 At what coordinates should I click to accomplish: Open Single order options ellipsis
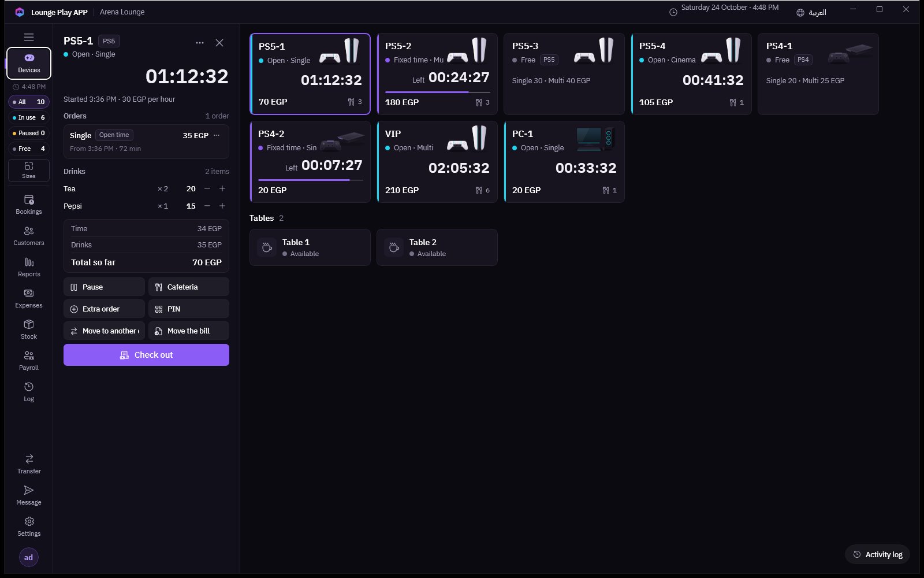[217, 135]
